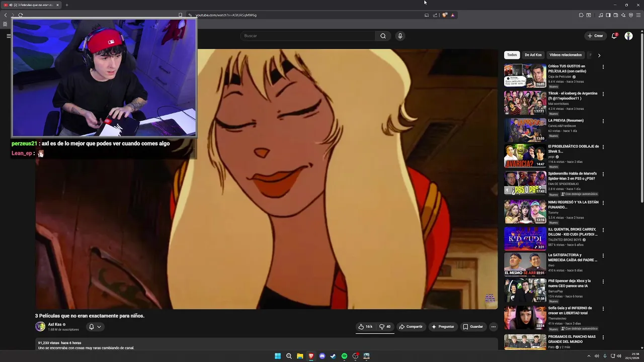Open Spotify from the taskbar
The image size is (644, 362).
point(344,356)
